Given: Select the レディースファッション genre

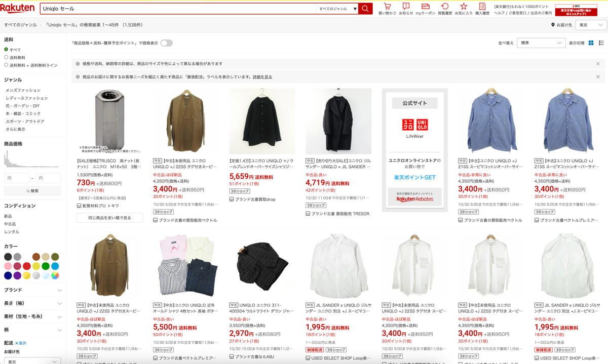Looking at the screenshot, I should tap(27, 98).
